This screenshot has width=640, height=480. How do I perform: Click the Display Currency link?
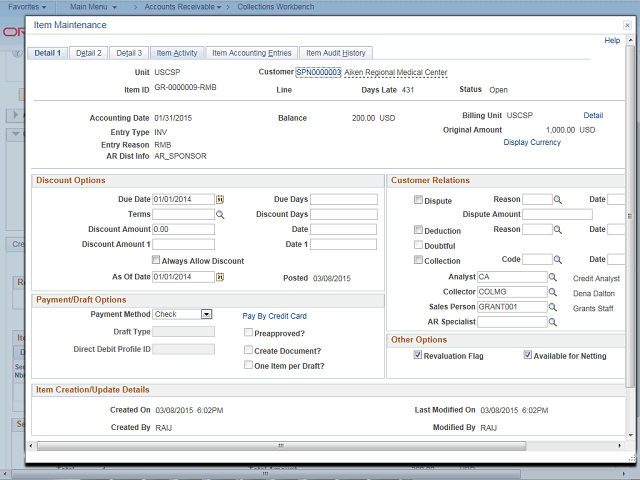[x=531, y=142]
